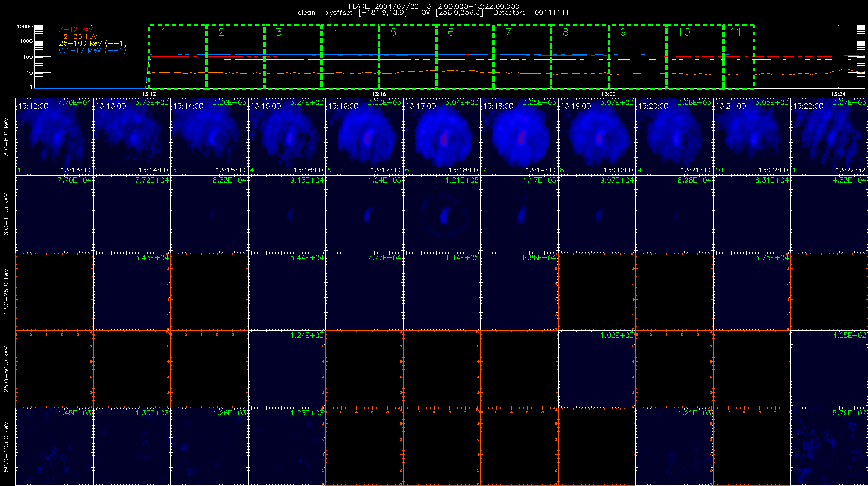This screenshot has width=868, height=486.
Task: Open the 50-100 keV image with peak 5.79E+02
Action: pyautogui.click(x=829, y=447)
